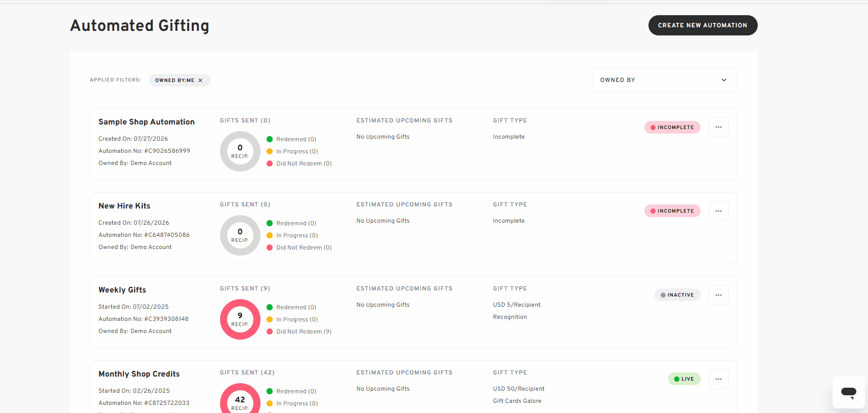
Task: Click Gifts Sent (0) header of New Hire Kits
Action: point(245,204)
